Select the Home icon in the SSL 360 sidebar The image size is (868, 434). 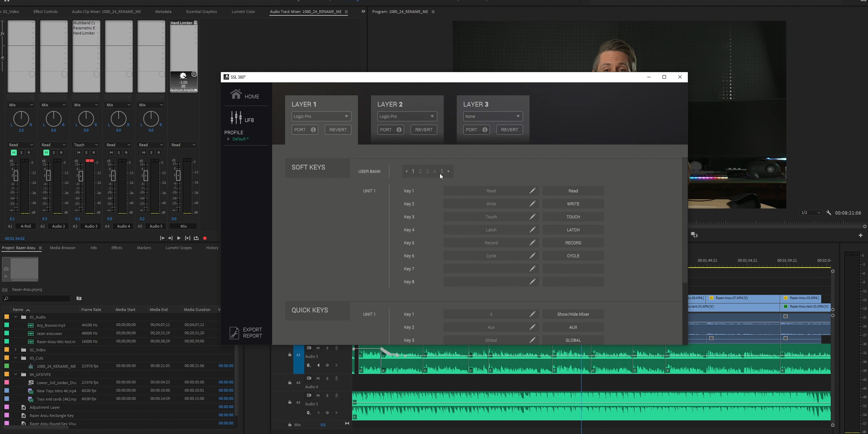tap(236, 95)
